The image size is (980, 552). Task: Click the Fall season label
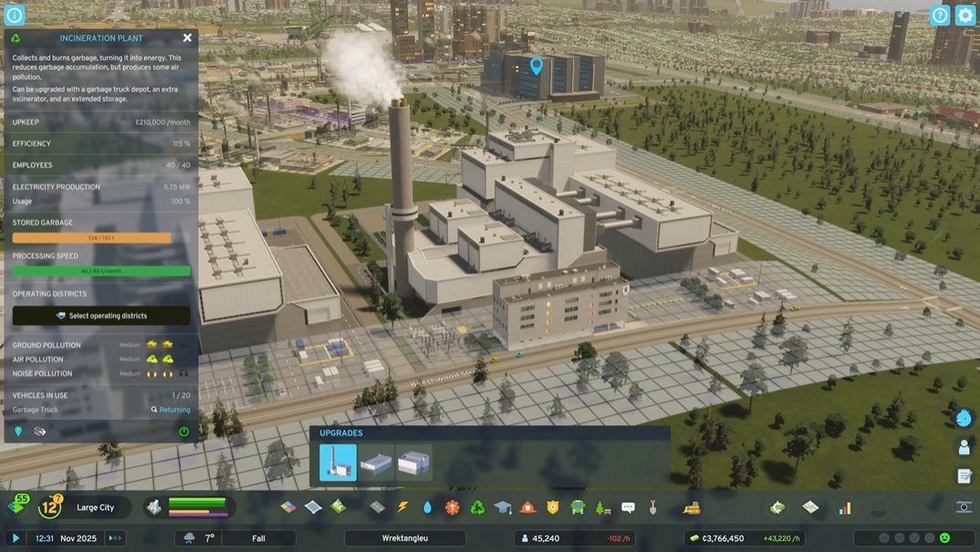pos(258,537)
